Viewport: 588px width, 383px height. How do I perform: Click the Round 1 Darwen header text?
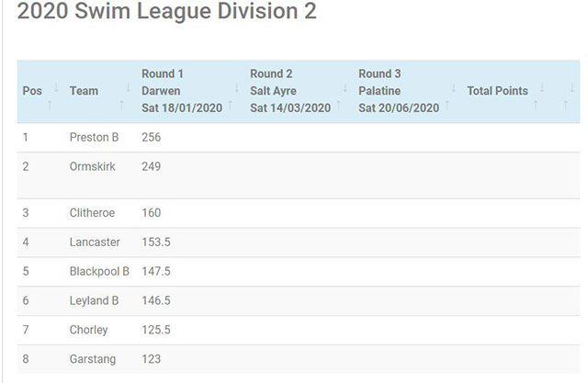coord(181,91)
